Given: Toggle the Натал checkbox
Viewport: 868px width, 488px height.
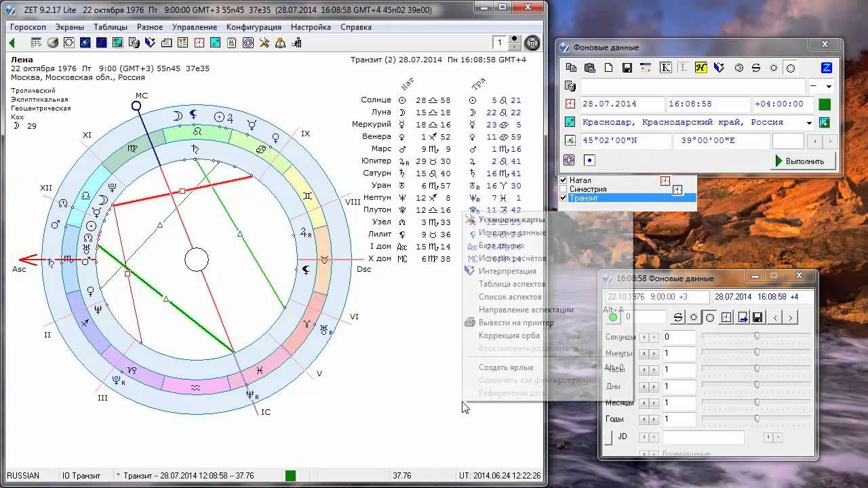Looking at the screenshot, I should [563, 180].
